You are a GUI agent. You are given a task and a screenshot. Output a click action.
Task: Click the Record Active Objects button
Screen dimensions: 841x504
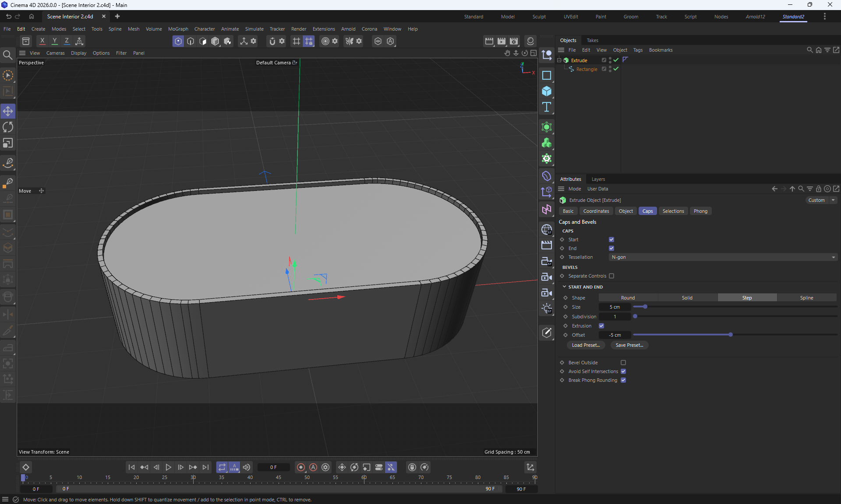[301, 467]
